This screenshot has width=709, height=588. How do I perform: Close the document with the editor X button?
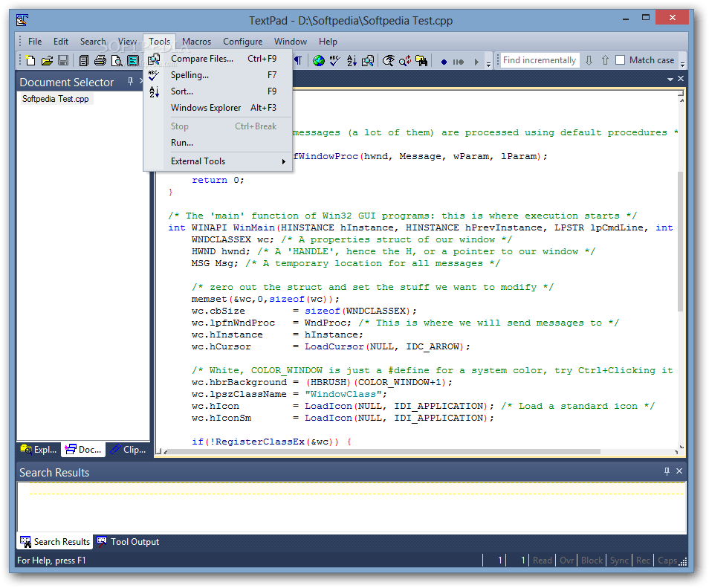pos(681,79)
